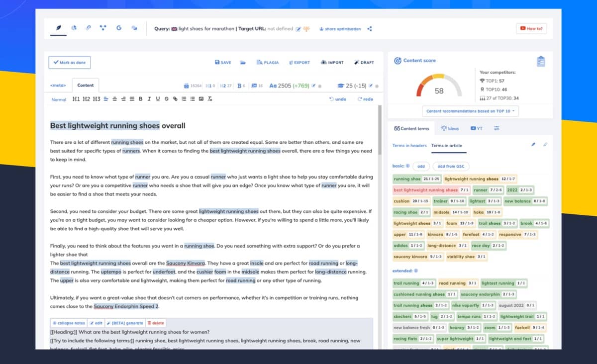Select the Bold formatting icon

point(140,99)
